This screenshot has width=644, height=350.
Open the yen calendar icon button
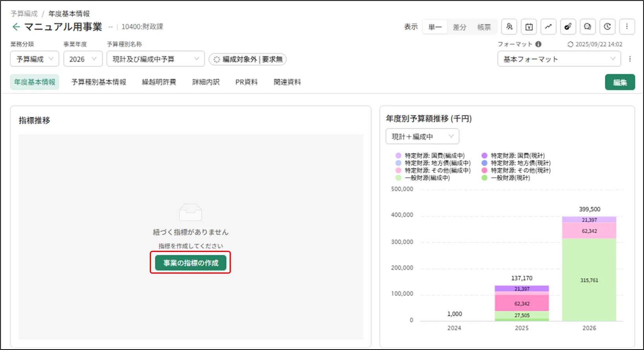(529, 27)
